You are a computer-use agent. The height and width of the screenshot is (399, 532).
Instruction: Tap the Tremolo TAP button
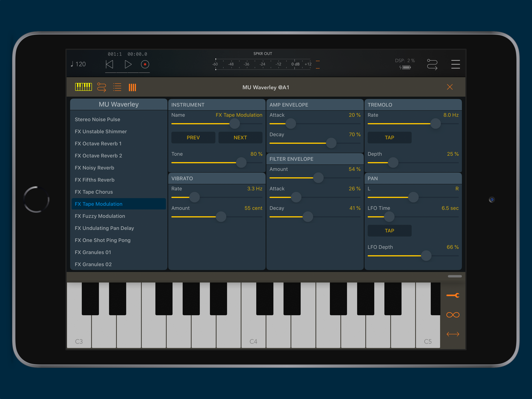(389, 137)
